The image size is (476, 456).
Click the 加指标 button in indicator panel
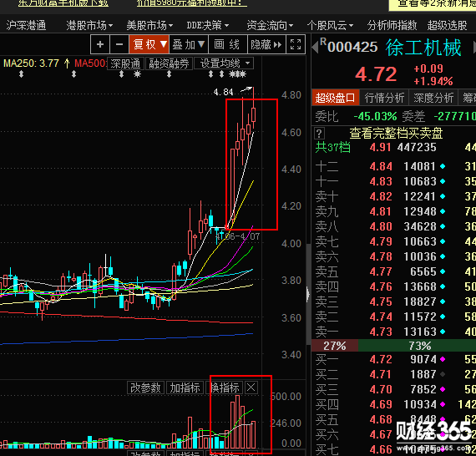(x=185, y=388)
